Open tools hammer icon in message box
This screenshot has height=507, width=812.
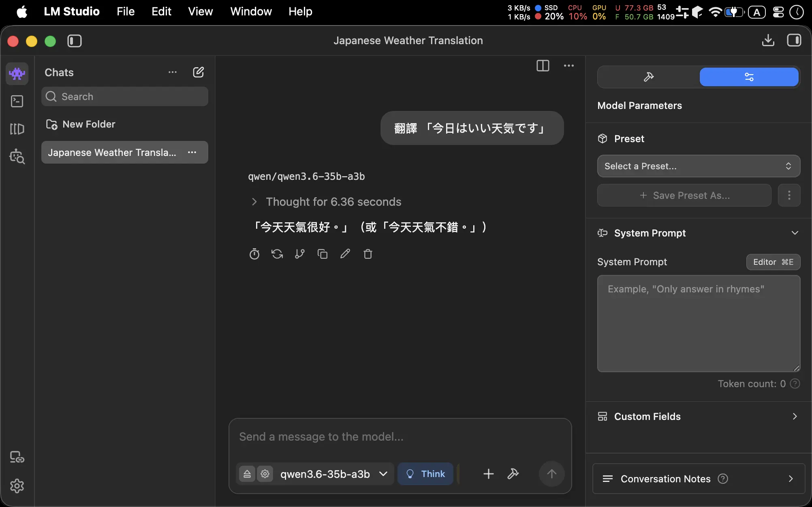click(x=513, y=474)
